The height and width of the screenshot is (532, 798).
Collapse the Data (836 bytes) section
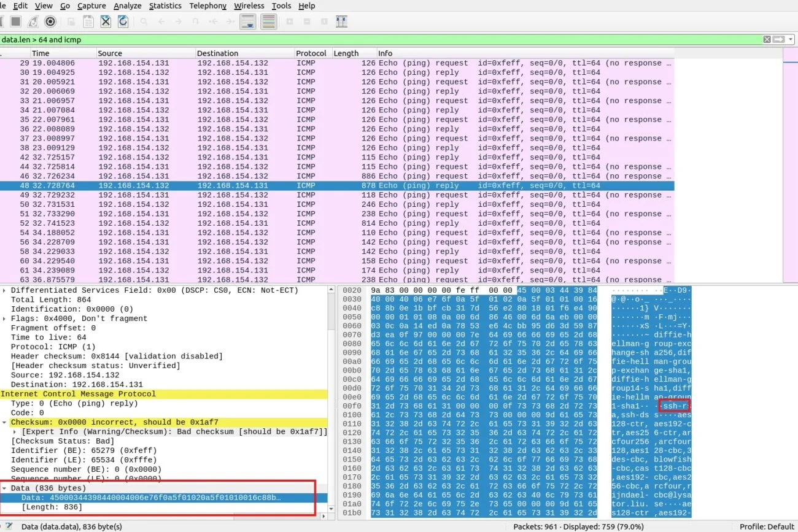[5, 488]
